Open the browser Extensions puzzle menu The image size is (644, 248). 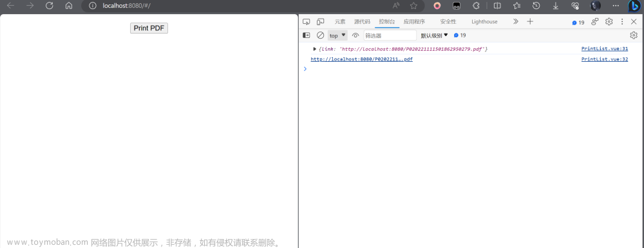(x=476, y=6)
